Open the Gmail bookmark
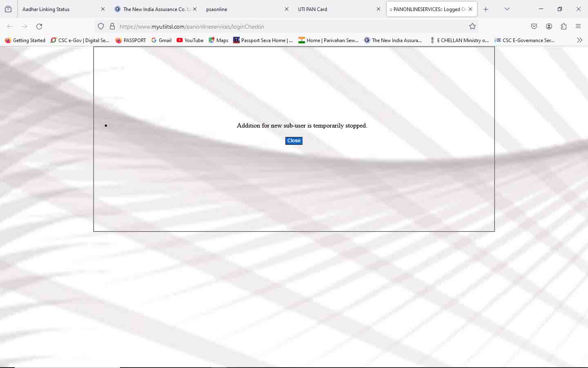The image size is (588, 368). 161,40
